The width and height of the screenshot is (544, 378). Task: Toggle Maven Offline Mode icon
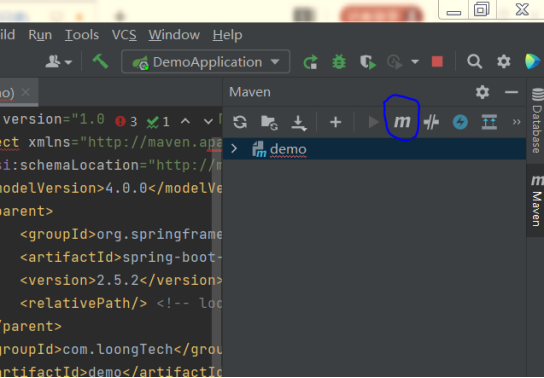click(x=431, y=122)
